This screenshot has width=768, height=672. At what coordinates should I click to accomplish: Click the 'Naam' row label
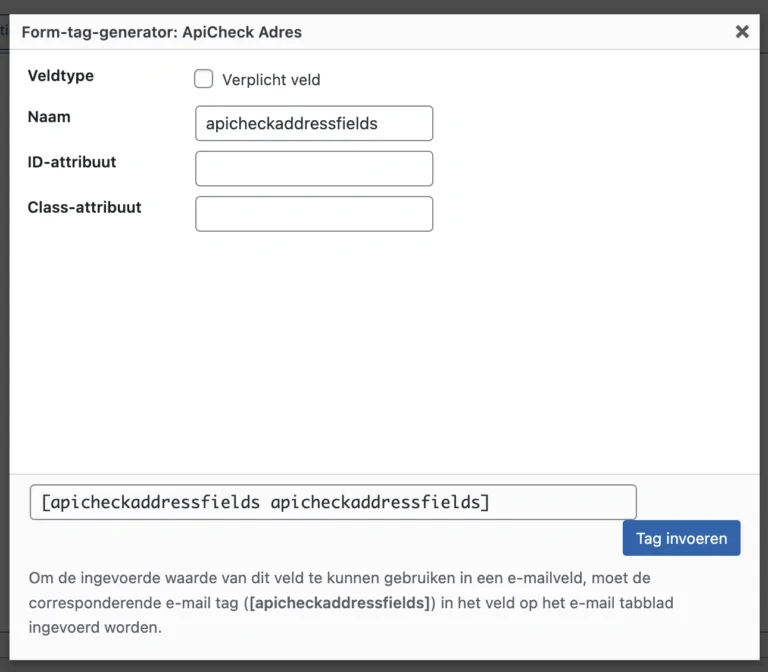pos(49,117)
